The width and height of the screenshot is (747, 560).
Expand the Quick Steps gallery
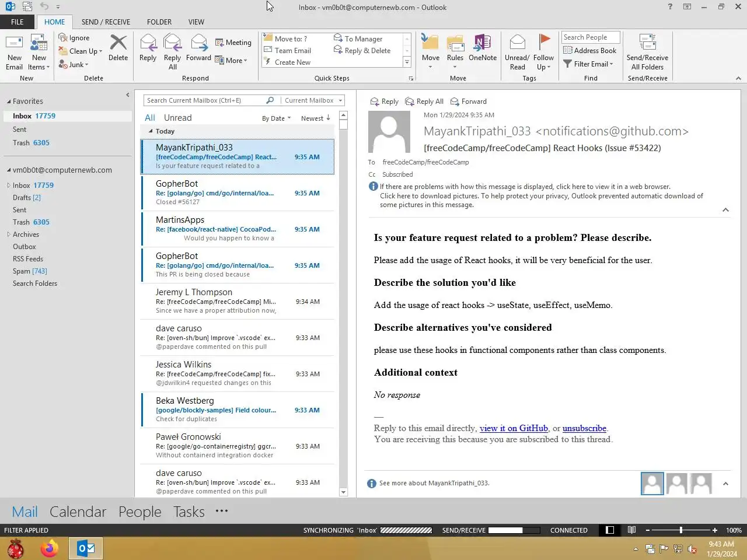[x=407, y=62]
